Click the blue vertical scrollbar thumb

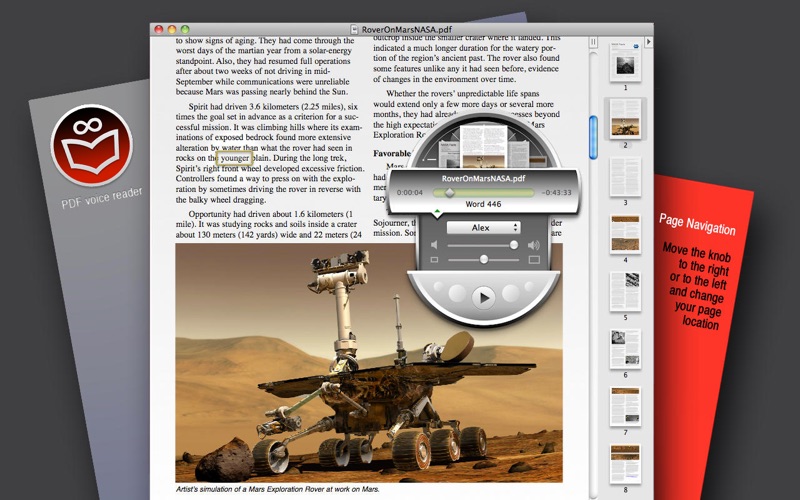[x=593, y=137]
